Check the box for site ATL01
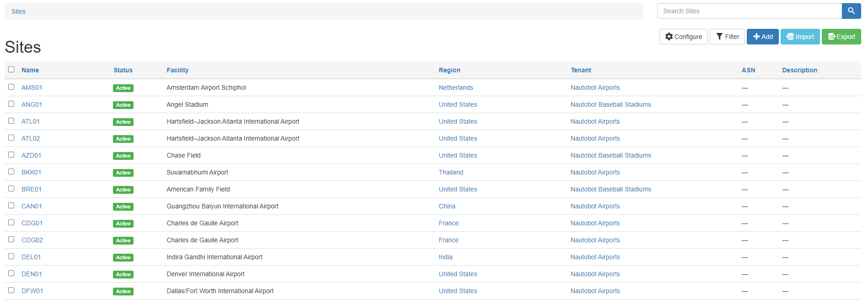 [11, 121]
